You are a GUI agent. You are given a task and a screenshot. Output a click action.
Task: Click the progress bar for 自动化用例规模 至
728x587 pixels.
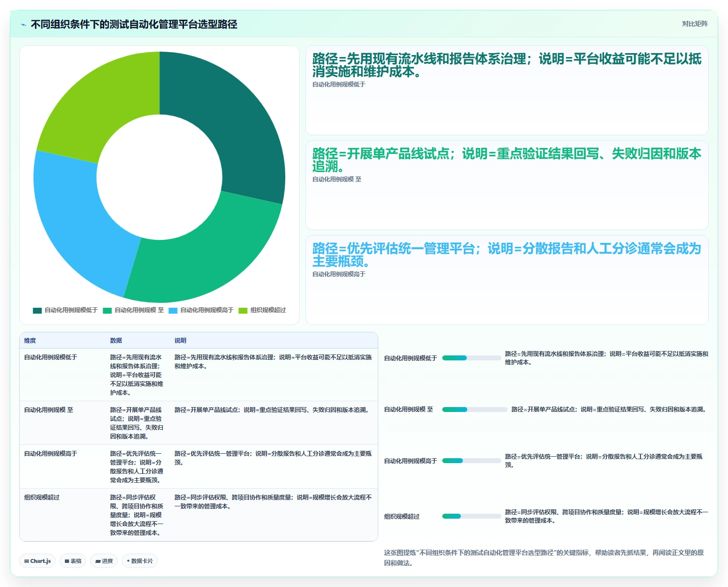click(475, 409)
